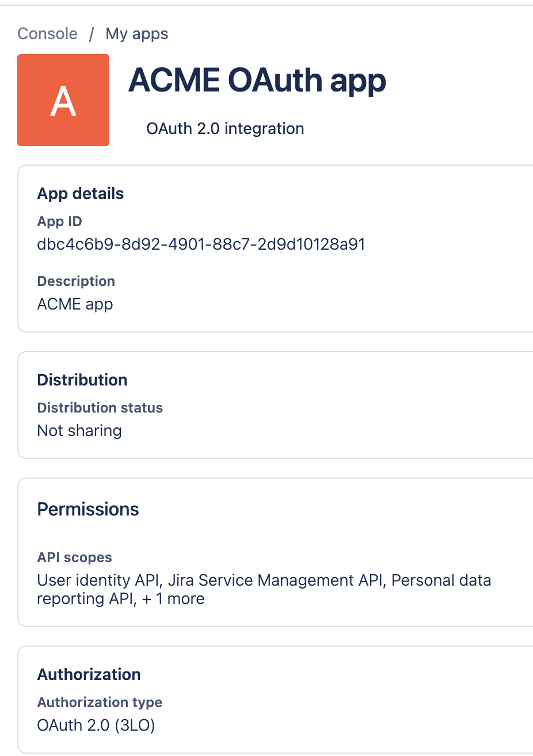Screen dimensions: 533x756
Task: Click the ACME OAuth app title
Action: pyautogui.click(x=257, y=80)
